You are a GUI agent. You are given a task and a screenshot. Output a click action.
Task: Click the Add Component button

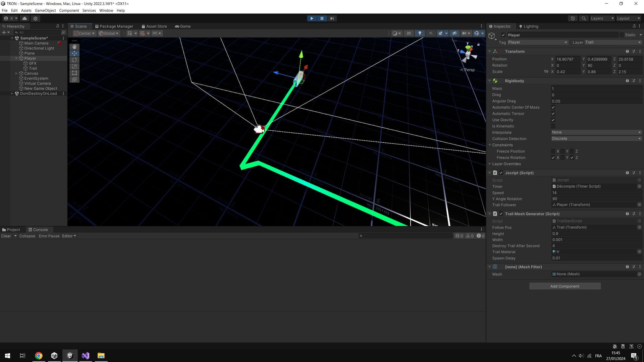[565, 286]
